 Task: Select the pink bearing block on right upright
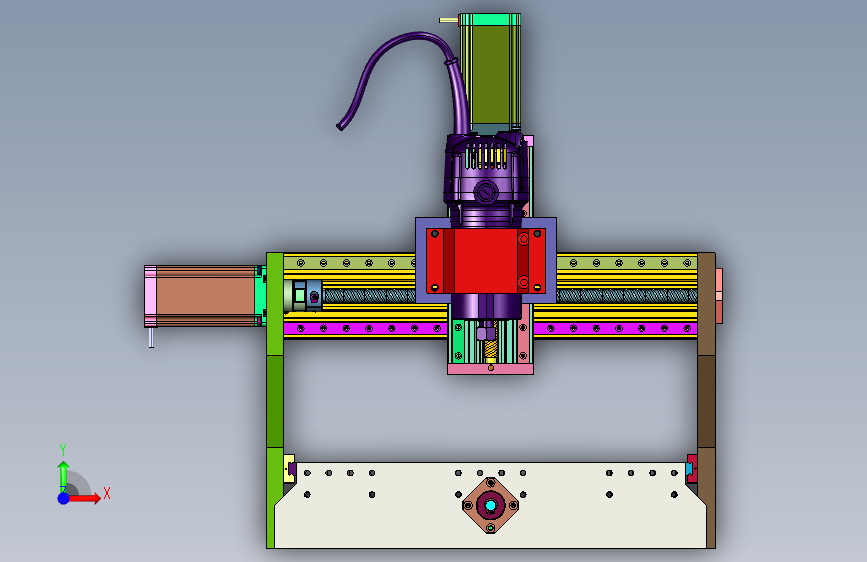(719, 296)
